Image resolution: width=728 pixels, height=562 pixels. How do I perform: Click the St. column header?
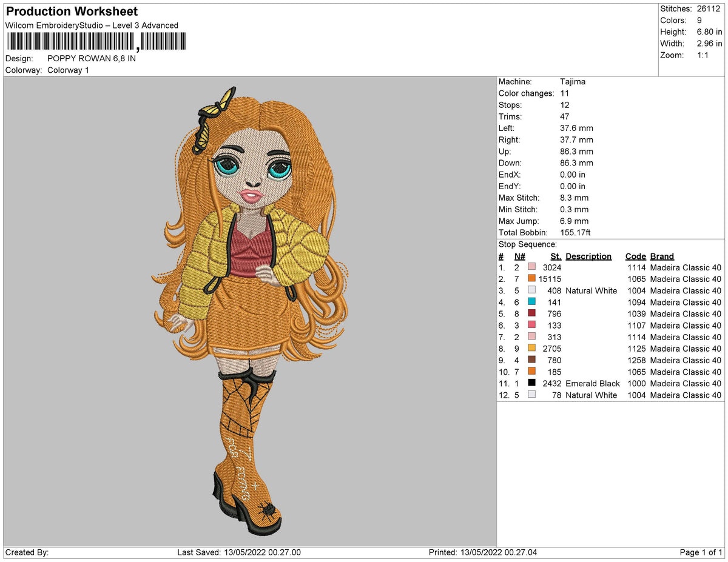coord(556,256)
